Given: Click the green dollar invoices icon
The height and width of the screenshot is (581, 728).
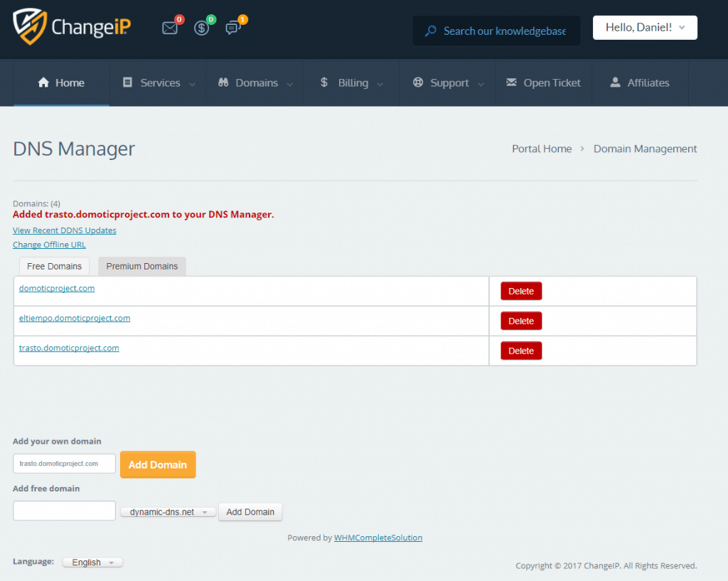Looking at the screenshot, I should pos(202,28).
